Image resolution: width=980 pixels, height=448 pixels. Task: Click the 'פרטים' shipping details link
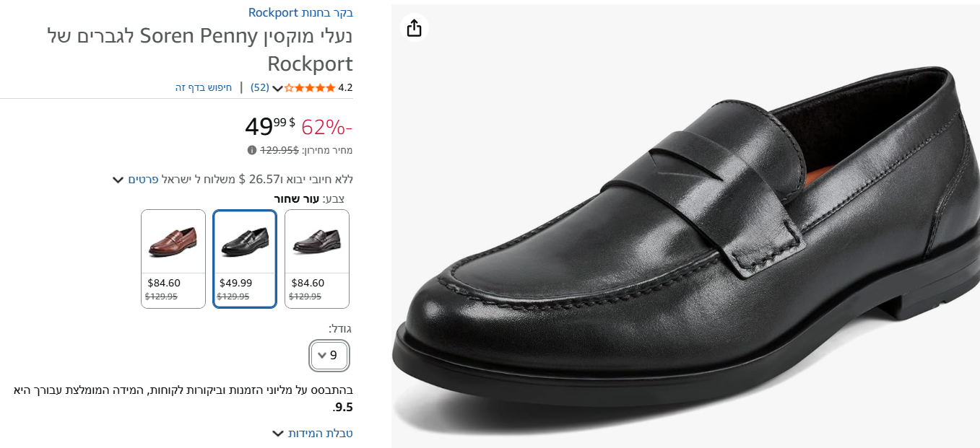[x=143, y=179]
